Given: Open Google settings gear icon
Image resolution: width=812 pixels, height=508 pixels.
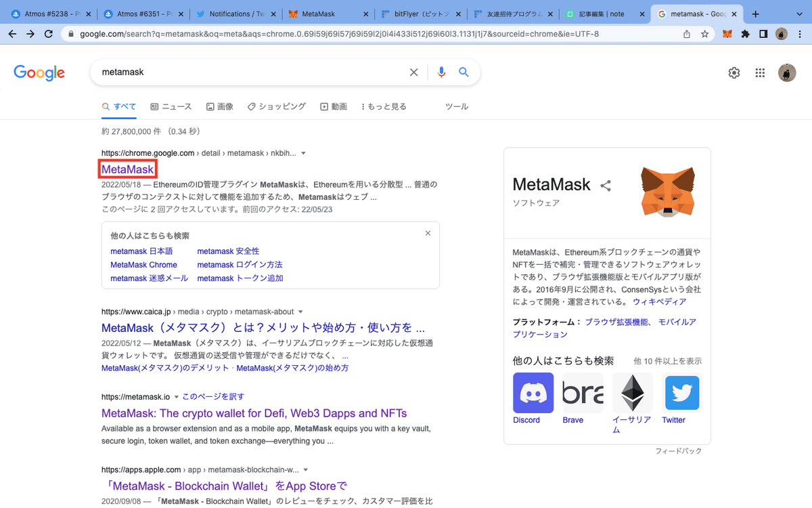Looking at the screenshot, I should click(734, 72).
